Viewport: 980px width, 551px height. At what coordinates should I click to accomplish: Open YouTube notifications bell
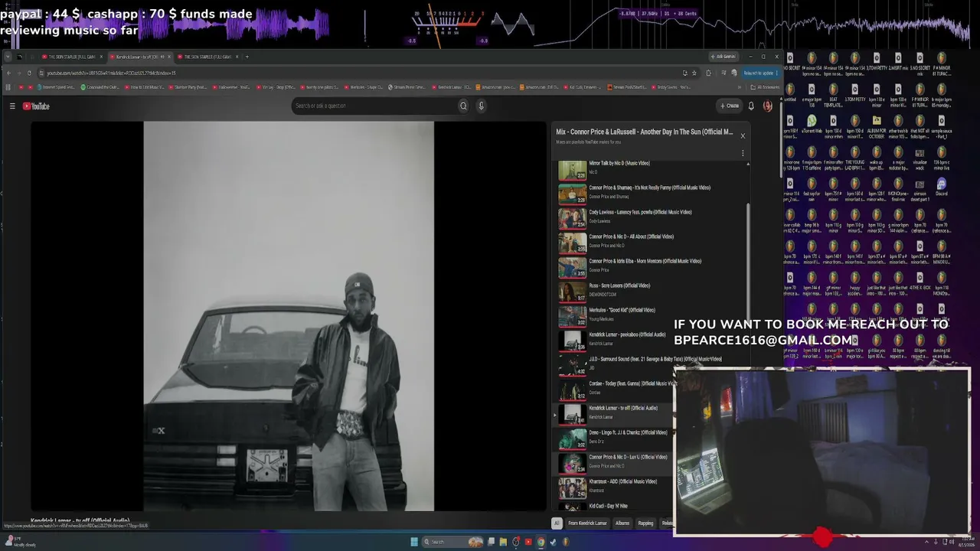pos(751,106)
